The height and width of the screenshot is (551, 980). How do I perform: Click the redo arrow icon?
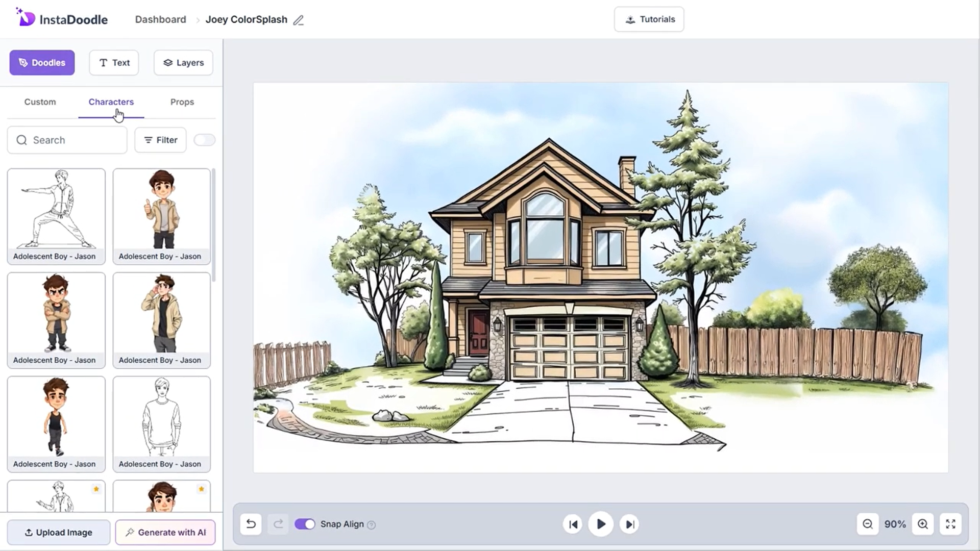coord(278,524)
